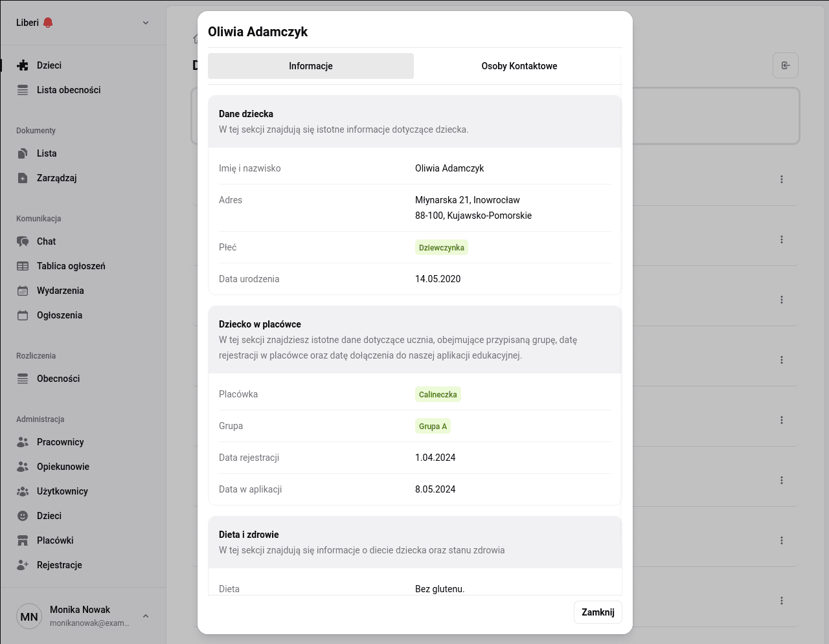Image resolution: width=829 pixels, height=644 pixels.
Task: Click the Chat speech bubbles icon
Action: pos(23,241)
